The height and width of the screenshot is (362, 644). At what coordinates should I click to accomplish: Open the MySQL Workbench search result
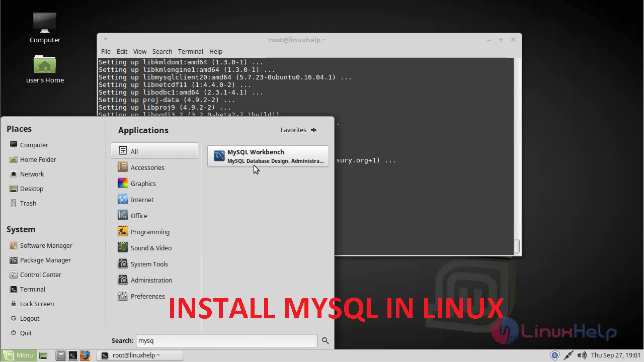[268, 156]
